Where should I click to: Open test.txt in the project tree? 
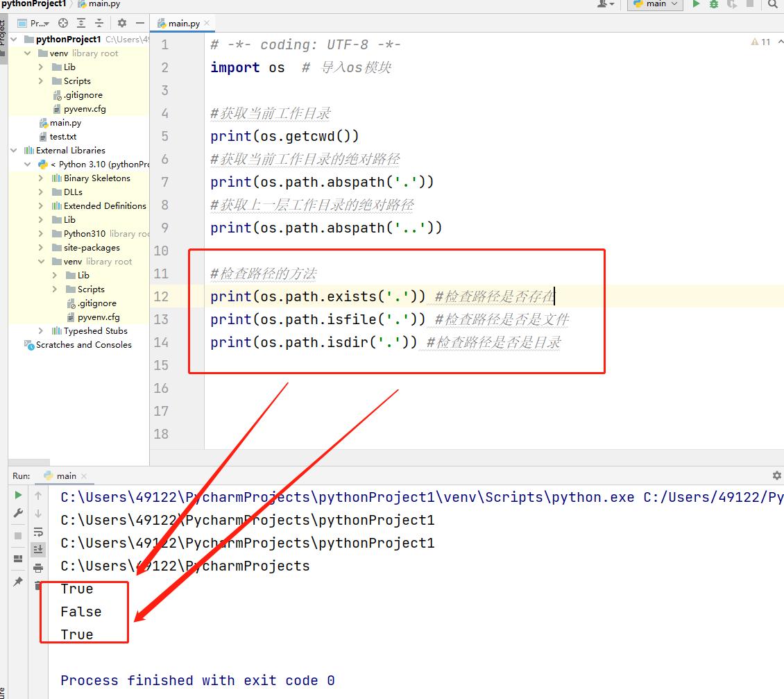[x=62, y=137]
